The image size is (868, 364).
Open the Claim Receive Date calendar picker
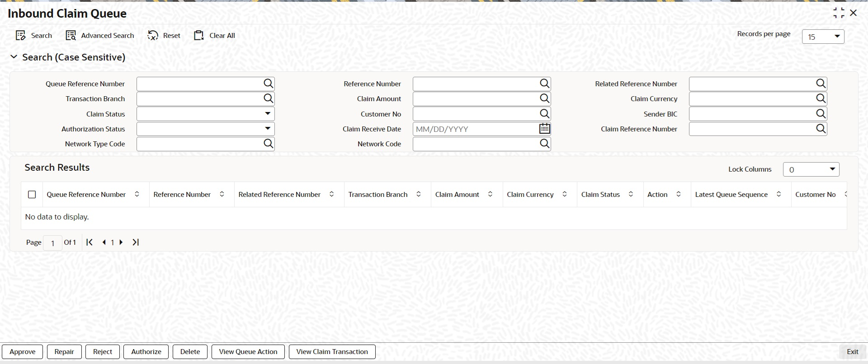(x=544, y=129)
